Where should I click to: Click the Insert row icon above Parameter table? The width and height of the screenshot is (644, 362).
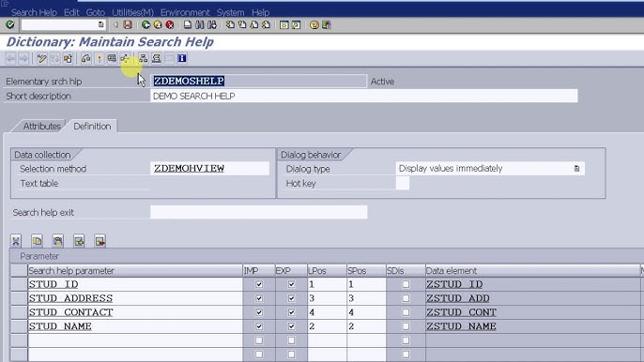(79, 241)
